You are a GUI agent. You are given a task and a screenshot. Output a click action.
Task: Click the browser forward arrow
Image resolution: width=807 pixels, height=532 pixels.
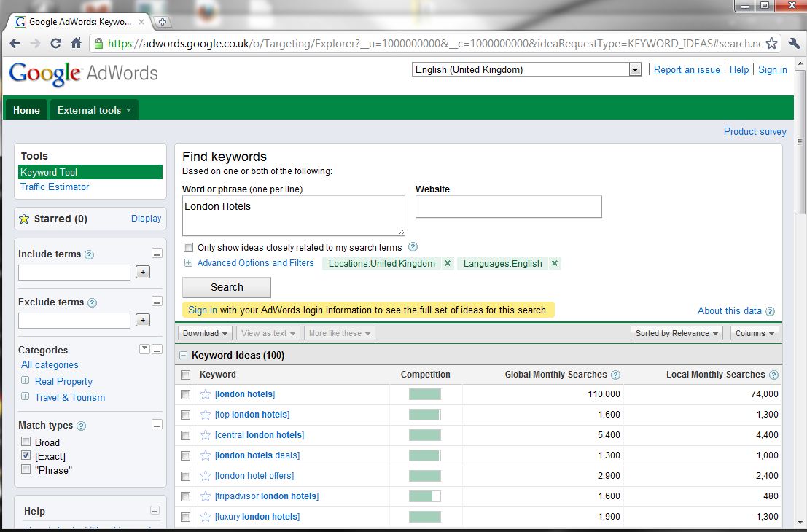point(35,43)
